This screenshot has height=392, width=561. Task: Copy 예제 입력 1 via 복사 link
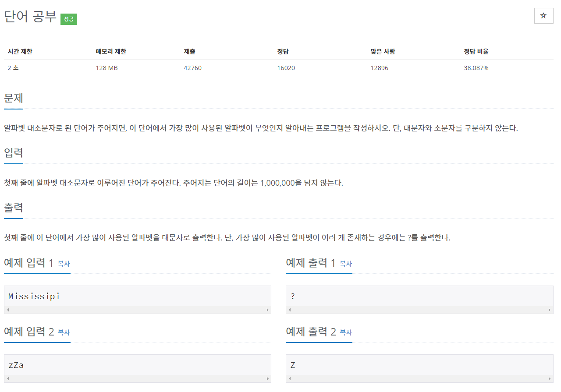pyautogui.click(x=64, y=264)
